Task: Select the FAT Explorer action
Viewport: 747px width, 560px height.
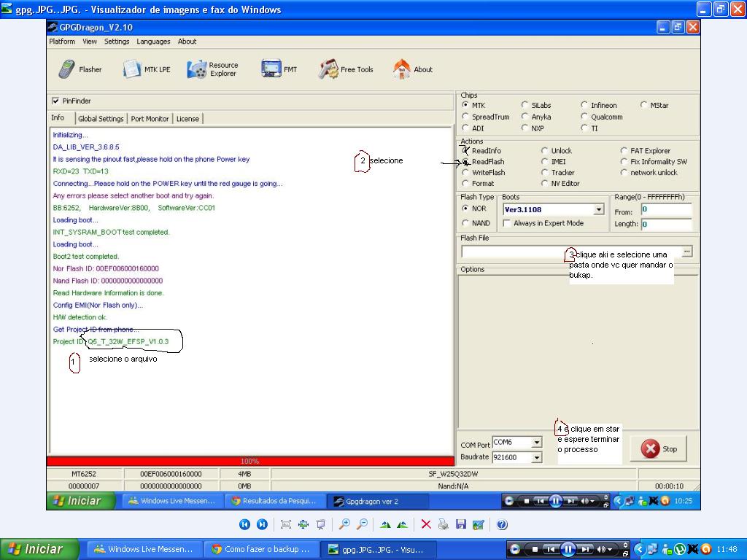Action: pyautogui.click(x=624, y=150)
